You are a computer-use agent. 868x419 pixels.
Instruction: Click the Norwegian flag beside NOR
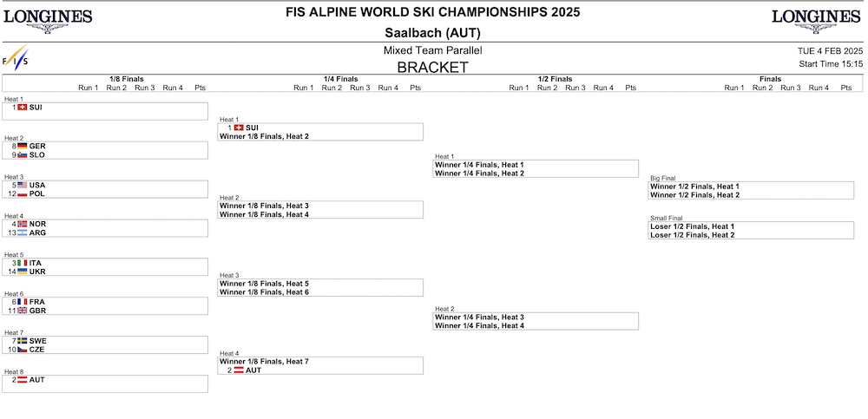23,224
